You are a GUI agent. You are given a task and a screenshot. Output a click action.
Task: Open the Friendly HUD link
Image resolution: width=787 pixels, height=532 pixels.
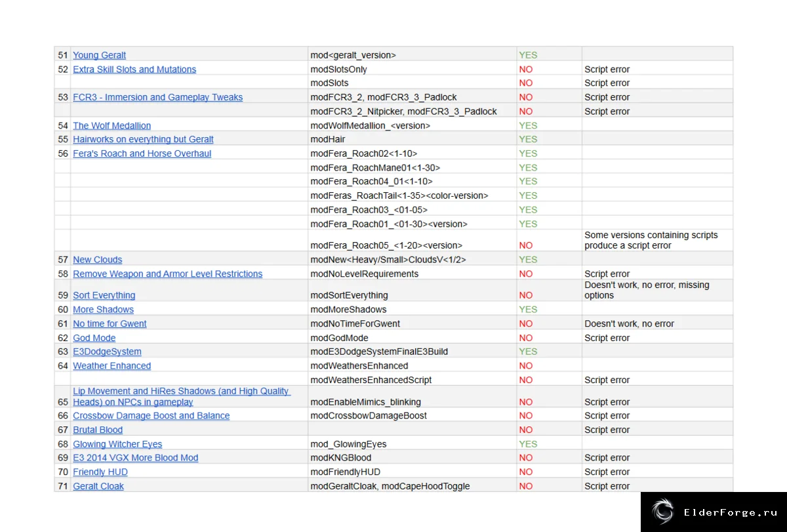[100, 472]
